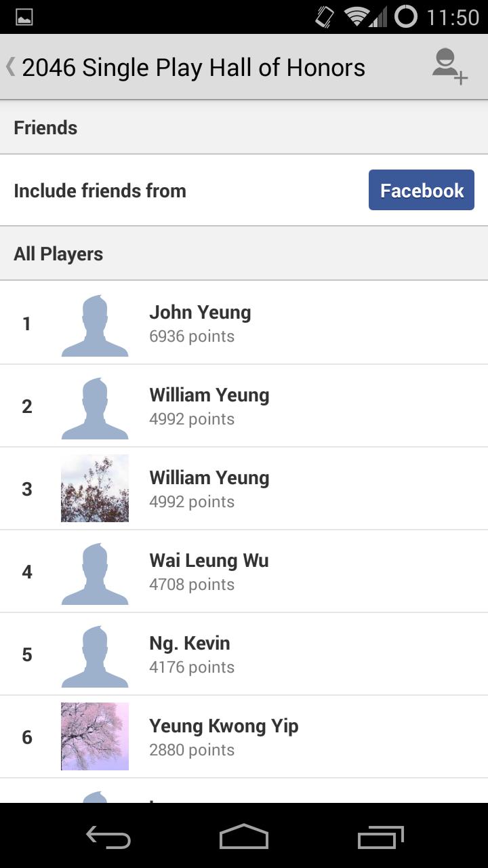Click the Facebook button
488x868 pixels.
tap(421, 191)
